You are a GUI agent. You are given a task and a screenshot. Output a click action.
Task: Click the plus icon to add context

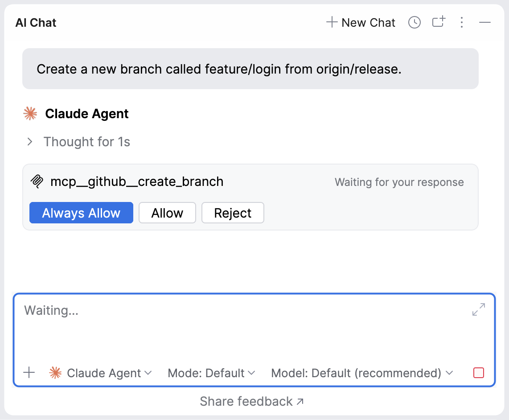pos(29,373)
